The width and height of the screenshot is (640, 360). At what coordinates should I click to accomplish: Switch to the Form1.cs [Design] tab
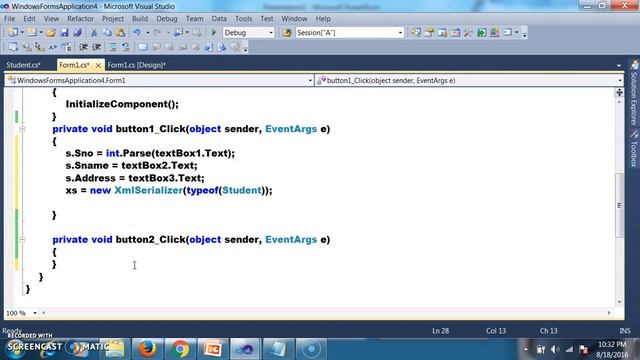tap(136, 65)
